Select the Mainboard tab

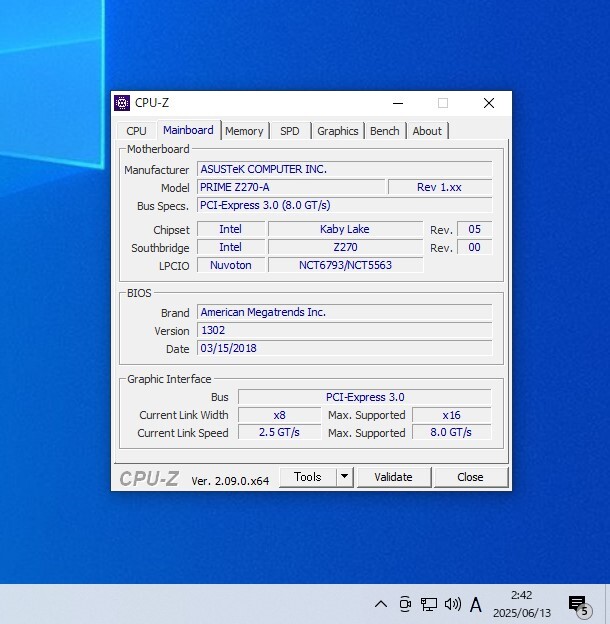(188, 130)
